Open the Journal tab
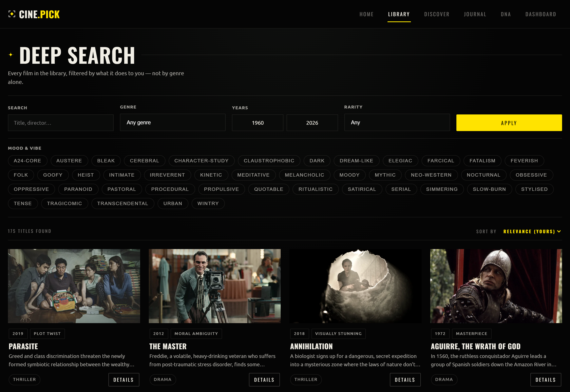The width and height of the screenshot is (570, 392). tap(475, 14)
